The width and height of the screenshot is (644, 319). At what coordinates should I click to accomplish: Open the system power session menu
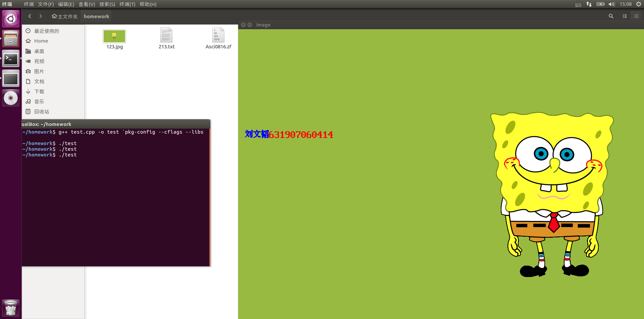click(638, 4)
